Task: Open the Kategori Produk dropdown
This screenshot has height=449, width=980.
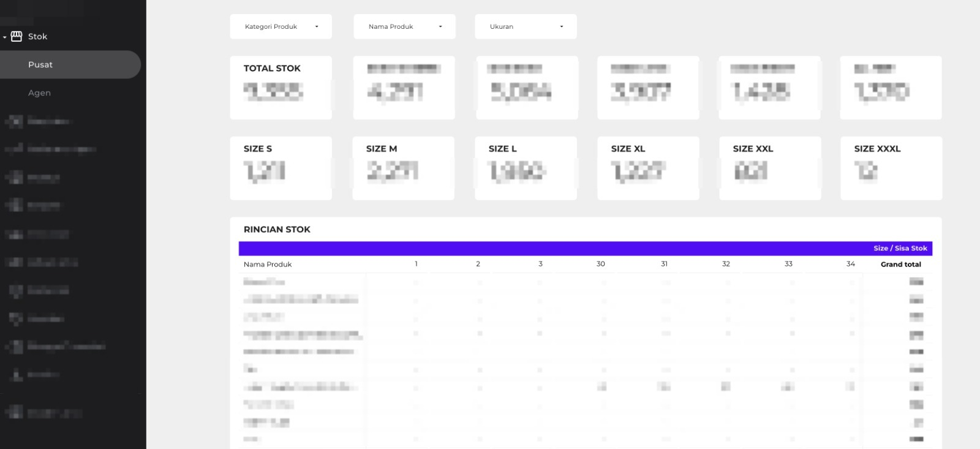Action: [281, 27]
